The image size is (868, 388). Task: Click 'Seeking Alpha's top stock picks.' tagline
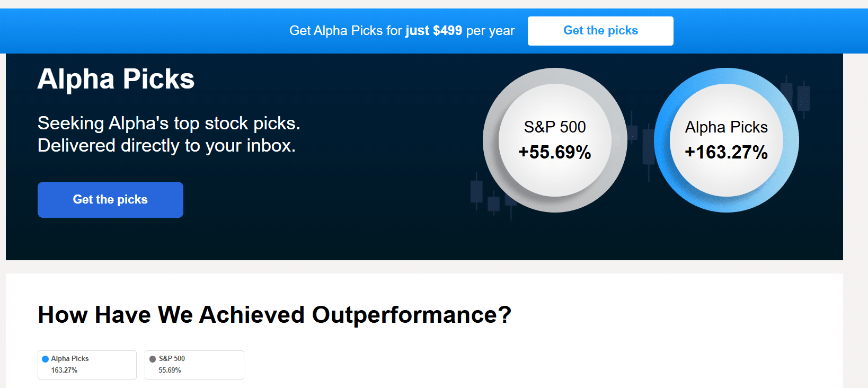tap(169, 124)
